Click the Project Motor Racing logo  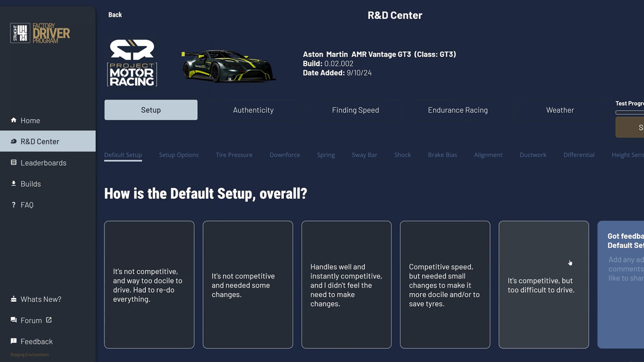(132, 63)
